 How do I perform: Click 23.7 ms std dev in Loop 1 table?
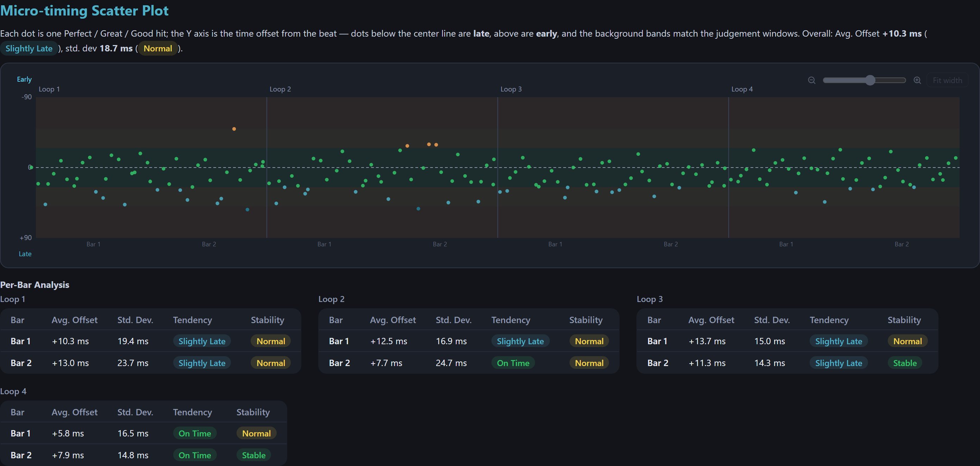pos(133,363)
